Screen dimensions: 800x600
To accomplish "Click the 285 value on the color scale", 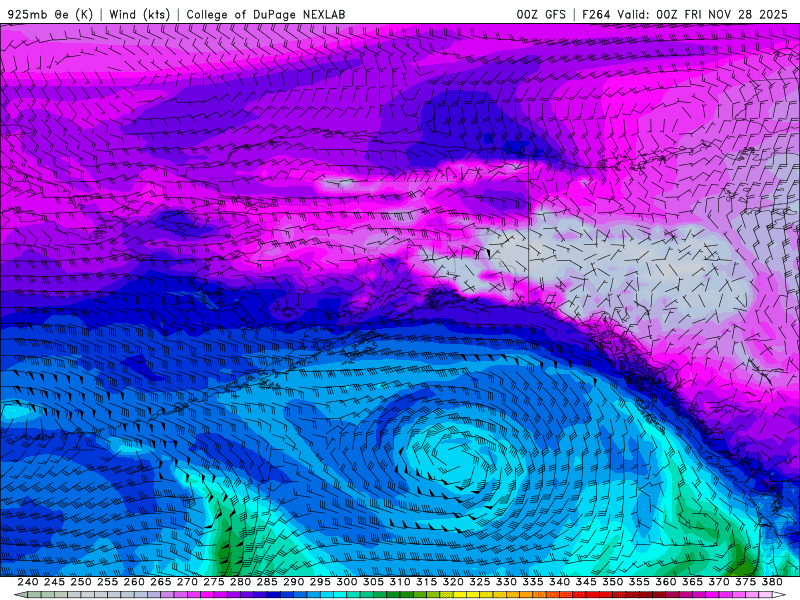I will 266,582.
